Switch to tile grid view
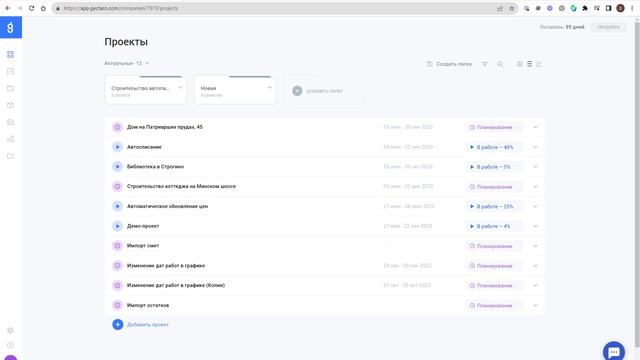The width and height of the screenshot is (640, 360). [520, 64]
